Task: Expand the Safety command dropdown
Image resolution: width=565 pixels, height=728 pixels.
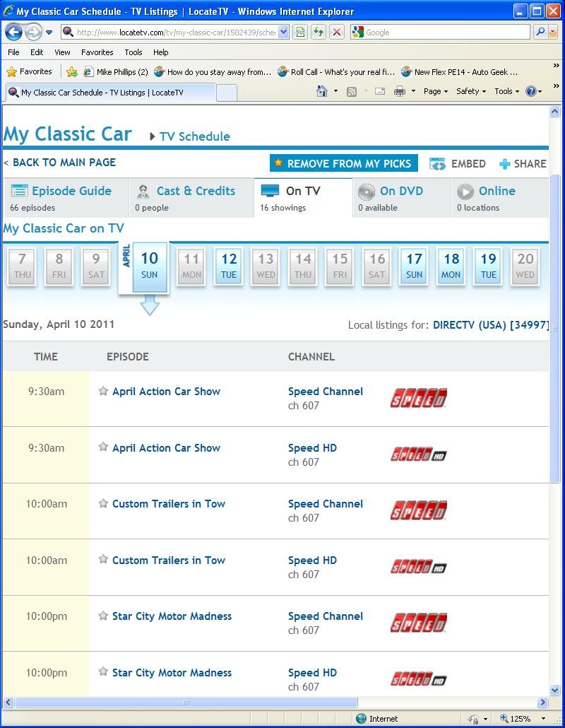Action: click(471, 91)
